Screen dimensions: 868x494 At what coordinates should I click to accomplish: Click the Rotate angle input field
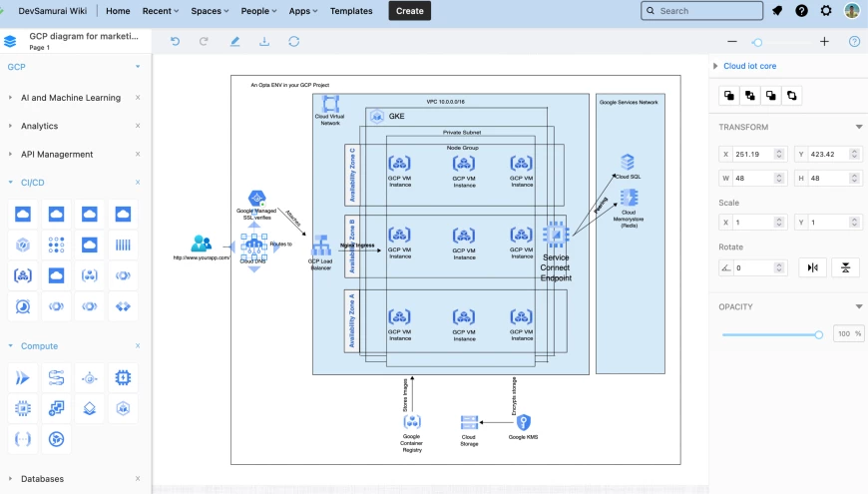[752, 267]
